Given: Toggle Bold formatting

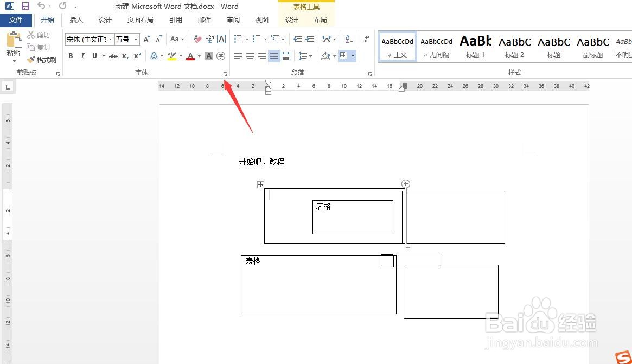Looking at the screenshot, I should [x=71, y=56].
